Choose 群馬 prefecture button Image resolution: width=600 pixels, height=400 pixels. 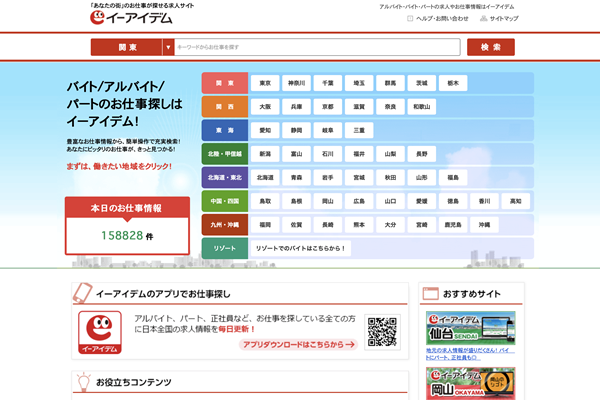pos(390,83)
